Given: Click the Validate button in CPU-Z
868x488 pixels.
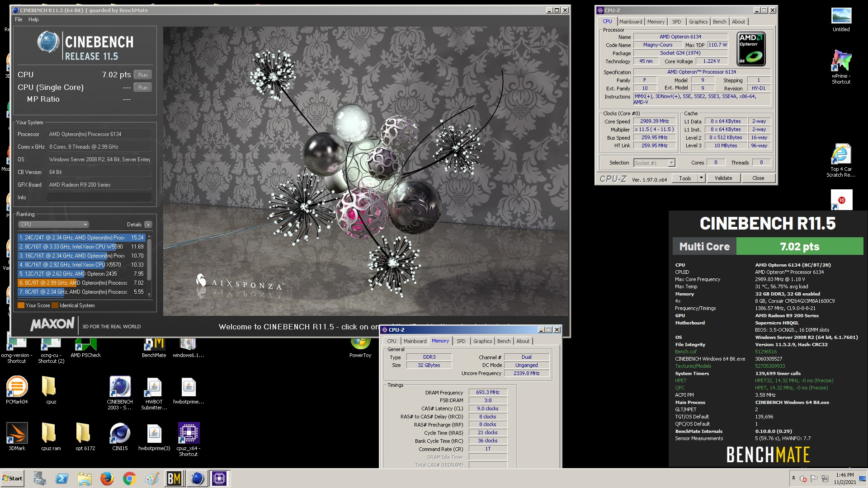Looking at the screenshot, I should point(723,178).
